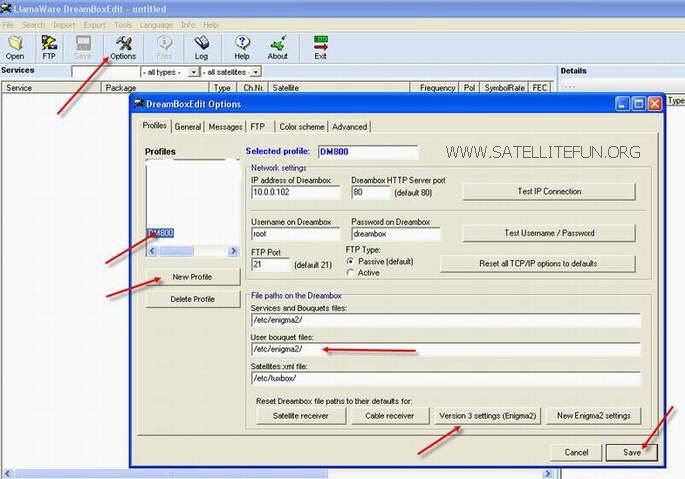Click main window scrollbar left arrow
Screen dimensions: 685x479
7,474
